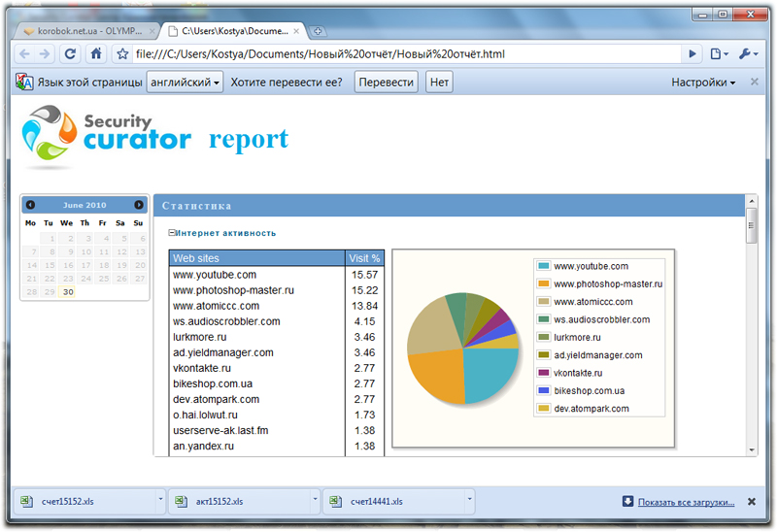Open the wrench settings menu
This screenshot has height=532, width=777.
[x=748, y=54]
